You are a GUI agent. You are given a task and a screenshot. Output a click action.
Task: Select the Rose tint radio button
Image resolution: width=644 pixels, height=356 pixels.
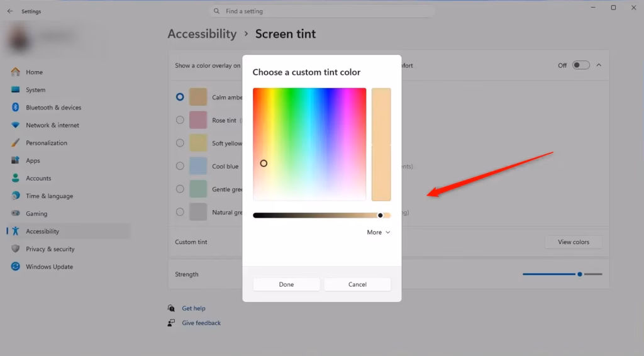point(180,120)
